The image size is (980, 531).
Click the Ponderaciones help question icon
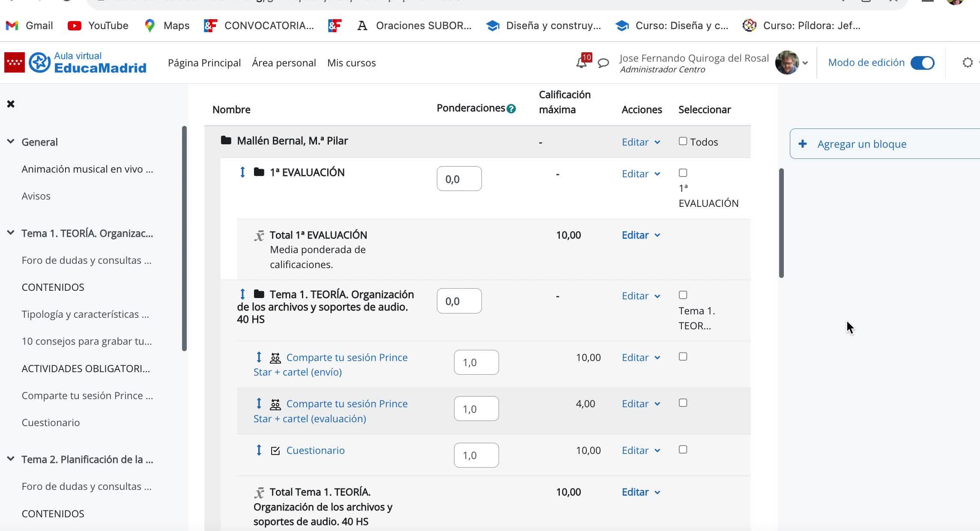[x=511, y=109]
